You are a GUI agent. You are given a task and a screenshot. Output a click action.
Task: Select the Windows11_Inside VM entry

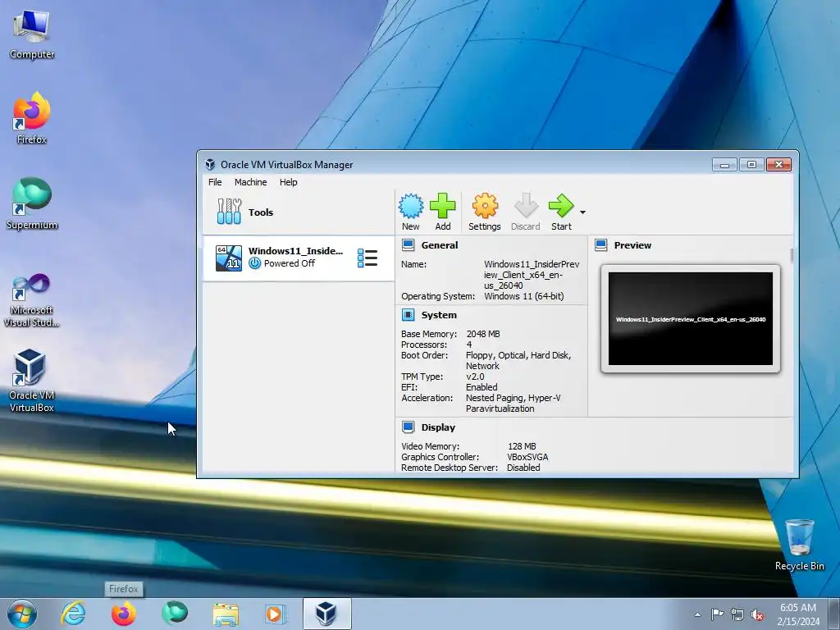click(x=299, y=258)
